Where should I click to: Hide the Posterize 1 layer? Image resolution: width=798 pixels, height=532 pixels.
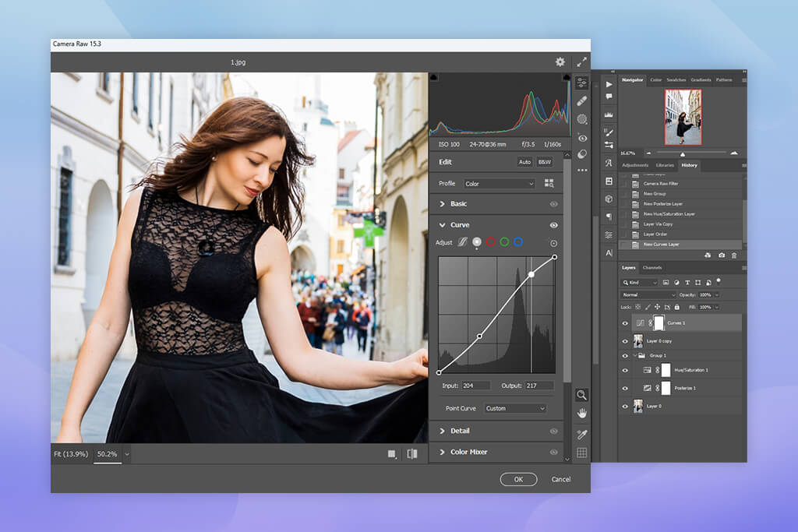click(x=625, y=388)
